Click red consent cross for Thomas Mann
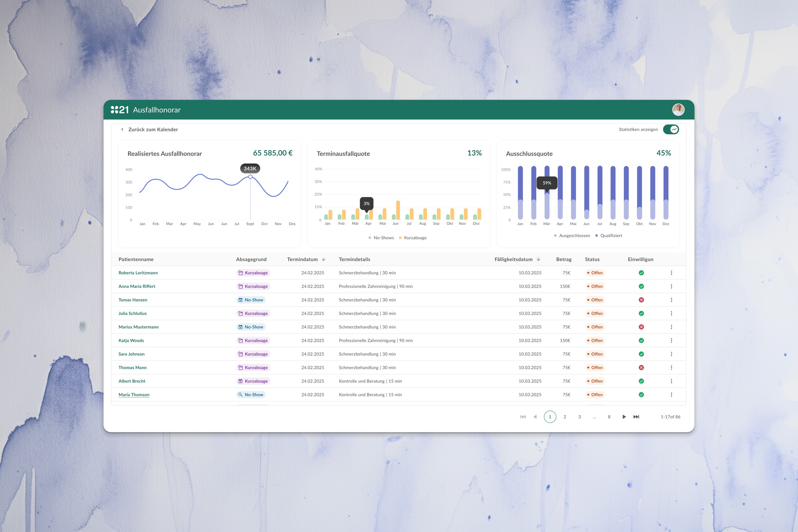The width and height of the screenshot is (798, 532). tap(641, 367)
